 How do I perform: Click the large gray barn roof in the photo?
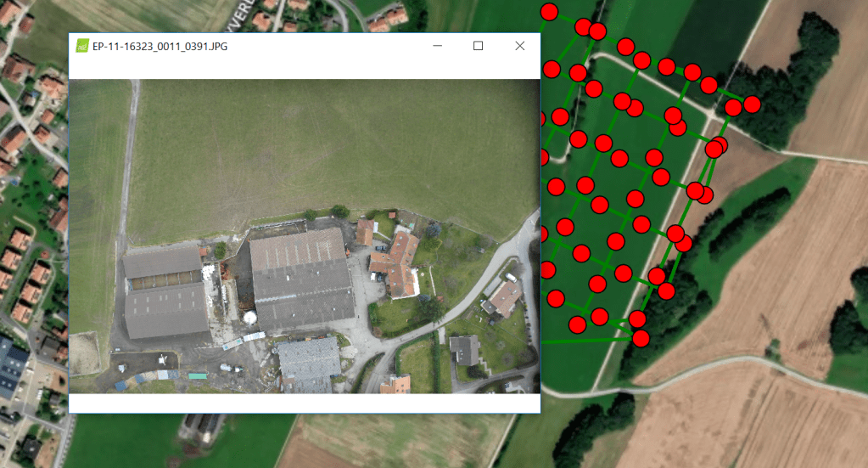click(x=302, y=278)
